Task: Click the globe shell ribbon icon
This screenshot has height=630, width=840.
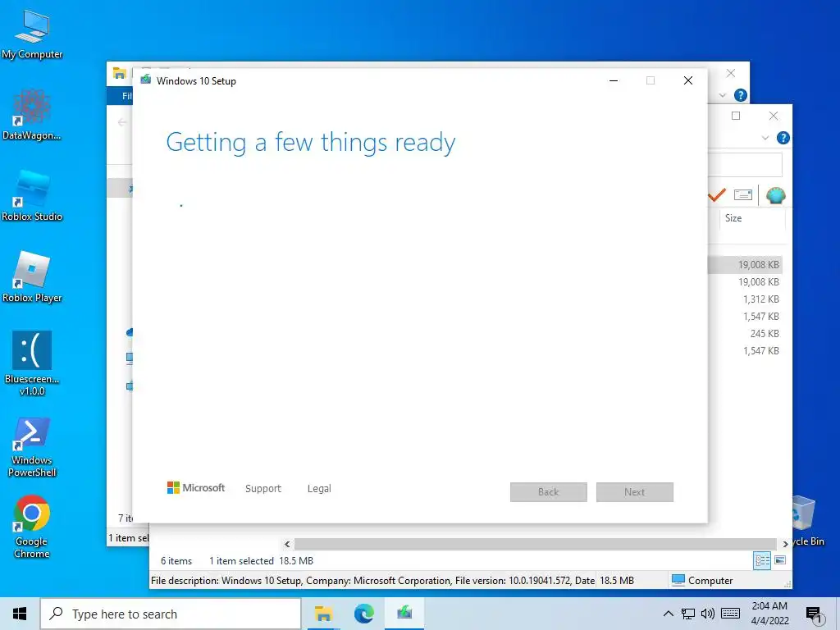Action: [775, 195]
